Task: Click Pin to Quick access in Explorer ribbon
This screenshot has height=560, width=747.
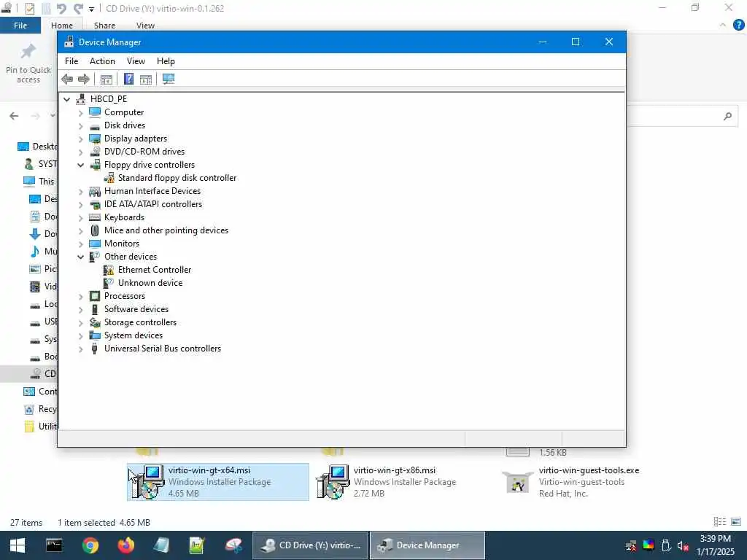Action: point(28,64)
